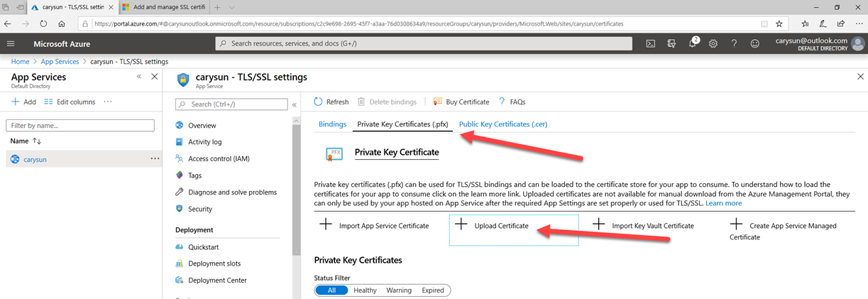Viewport: 868px width, 299px height.
Task: Filter certificates by Healthy status
Action: coord(365,290)
